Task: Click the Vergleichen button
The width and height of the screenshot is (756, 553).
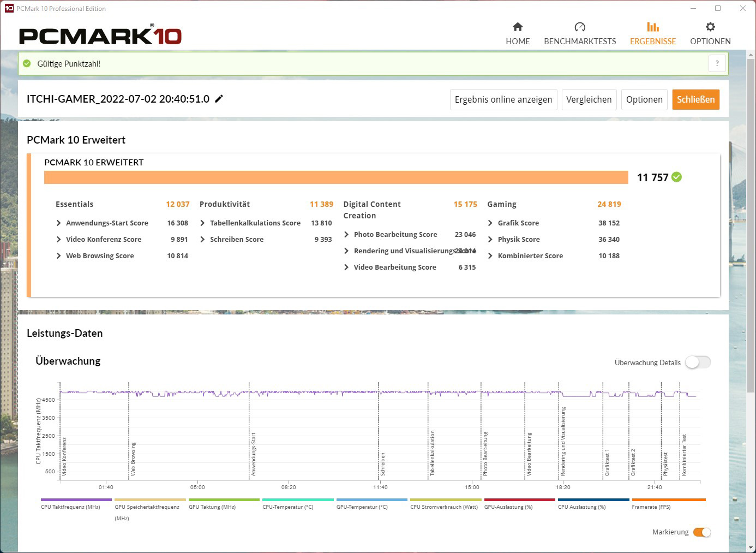Action: tap(589, 99)
